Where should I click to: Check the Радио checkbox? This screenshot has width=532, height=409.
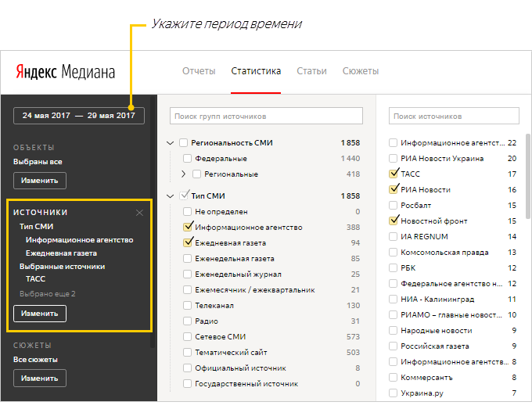[x=187, y=321]
